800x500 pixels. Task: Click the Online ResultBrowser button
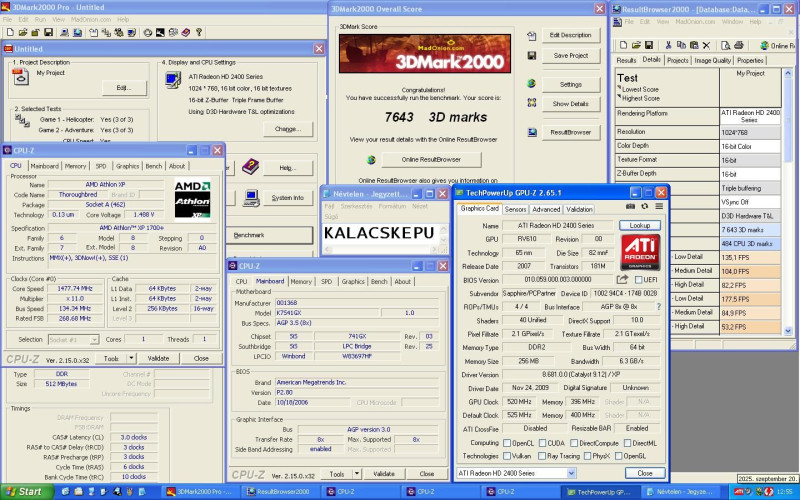tap(431, 160)
